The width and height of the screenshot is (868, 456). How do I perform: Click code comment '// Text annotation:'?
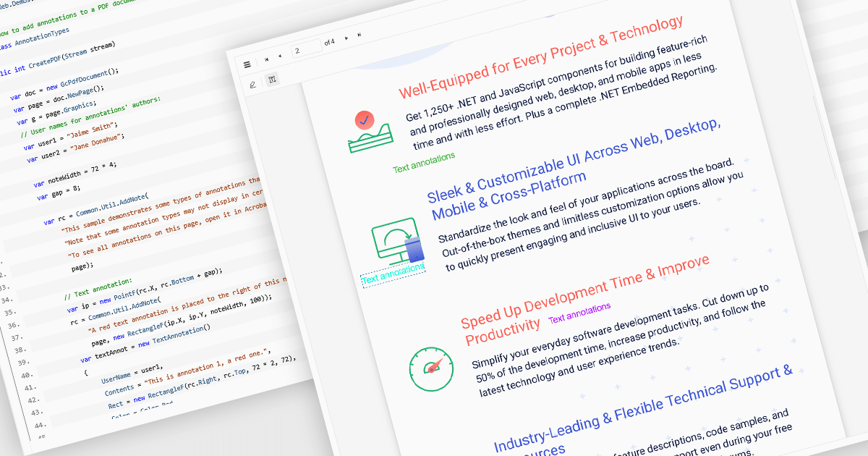tap(98, 287)
